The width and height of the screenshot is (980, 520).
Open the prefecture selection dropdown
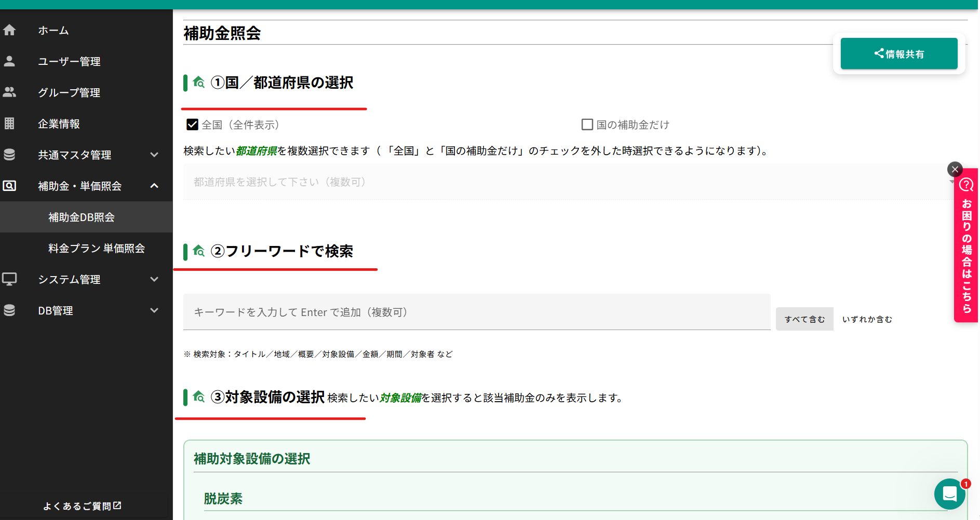[x=566, y=182]
